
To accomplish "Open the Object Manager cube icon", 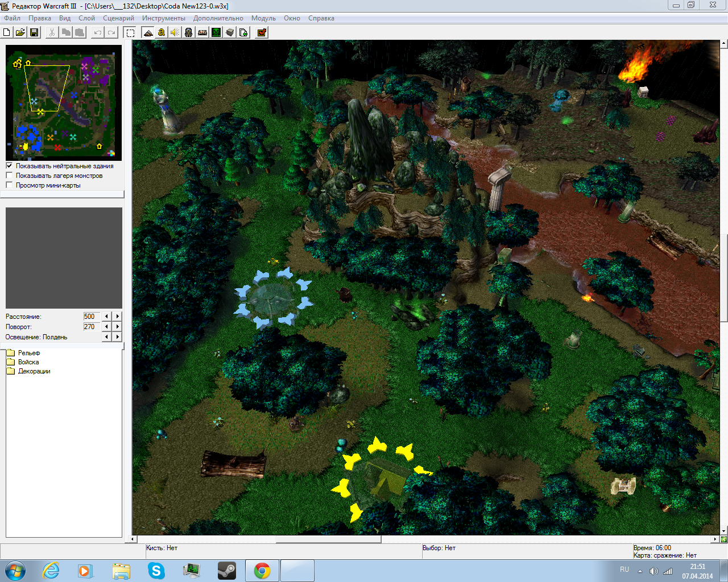I will [230, 32].
